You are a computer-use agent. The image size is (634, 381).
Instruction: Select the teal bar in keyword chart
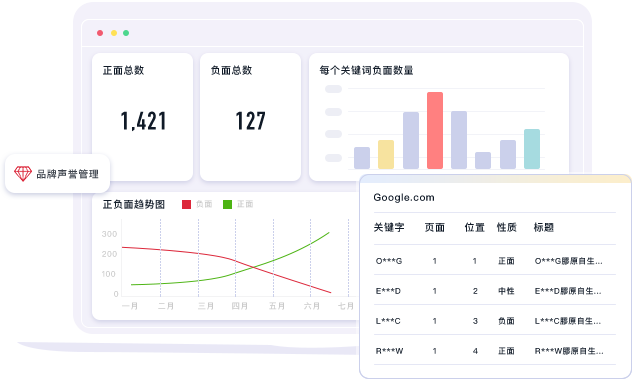[532, 149]
